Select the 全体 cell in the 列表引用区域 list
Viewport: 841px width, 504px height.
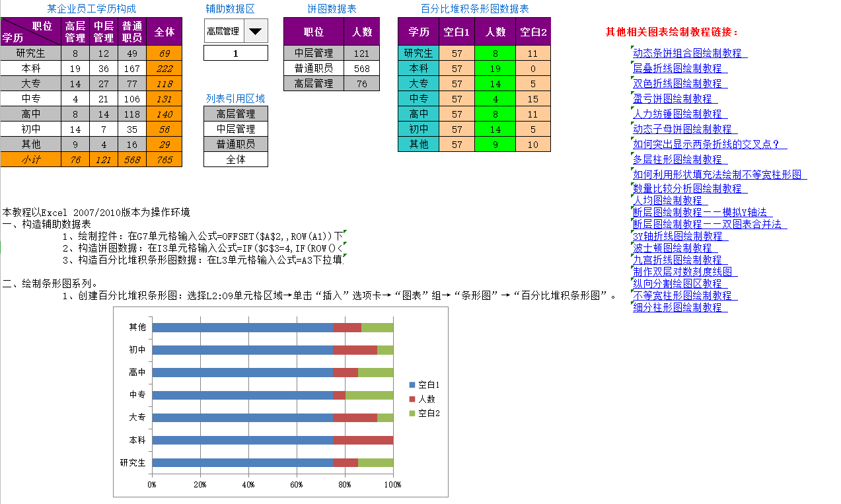tap(236, 159)
